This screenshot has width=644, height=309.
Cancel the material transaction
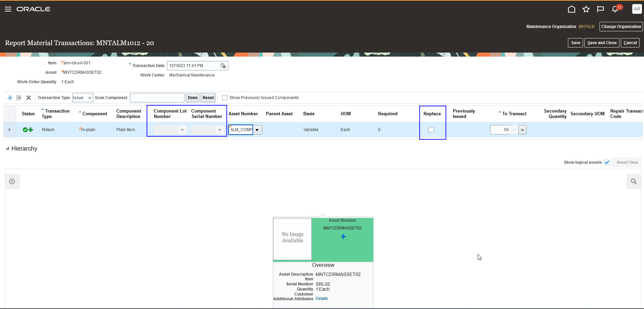[630, 43]
